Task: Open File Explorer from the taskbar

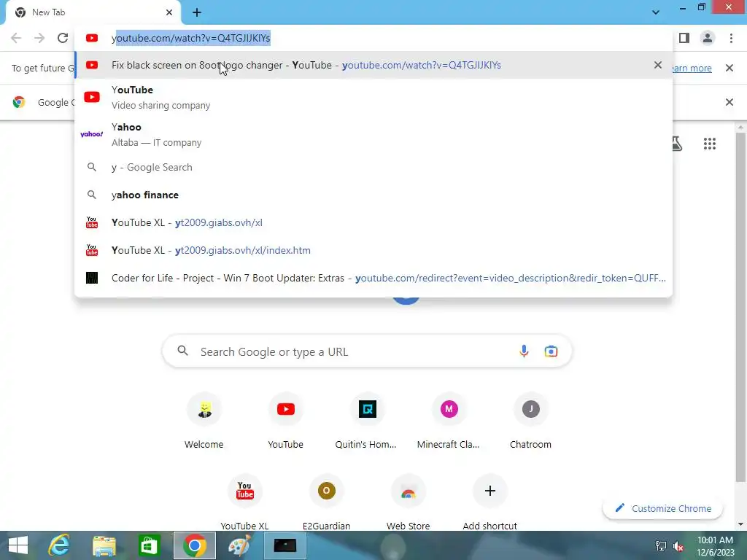Action: [x=104, y=545]
